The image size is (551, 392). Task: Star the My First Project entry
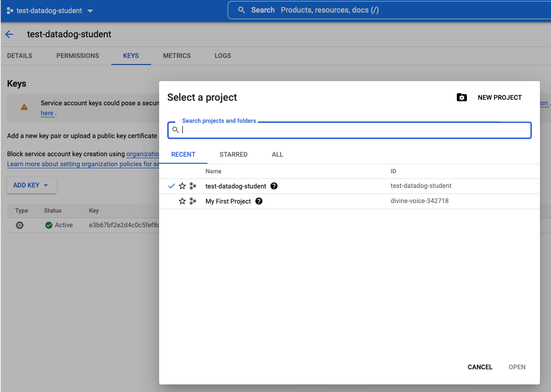182,201
